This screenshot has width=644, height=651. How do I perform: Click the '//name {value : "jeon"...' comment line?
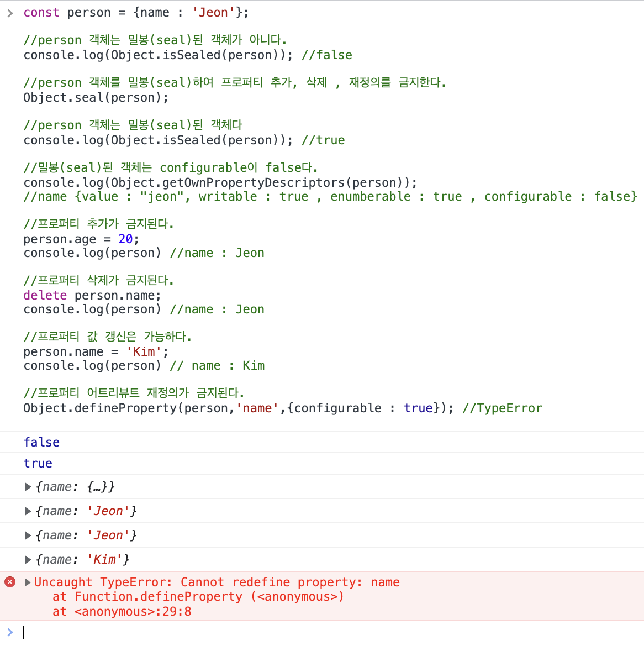(330, 196)
